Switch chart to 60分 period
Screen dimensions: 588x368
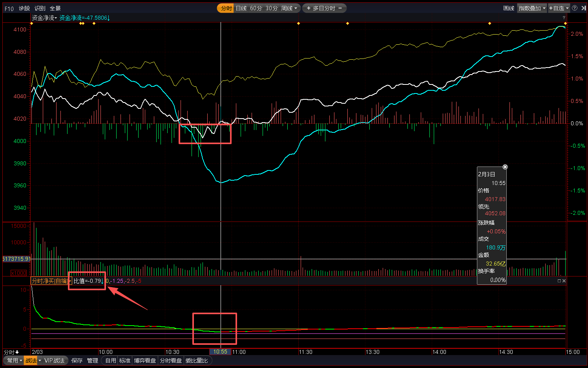pos(256,8)
